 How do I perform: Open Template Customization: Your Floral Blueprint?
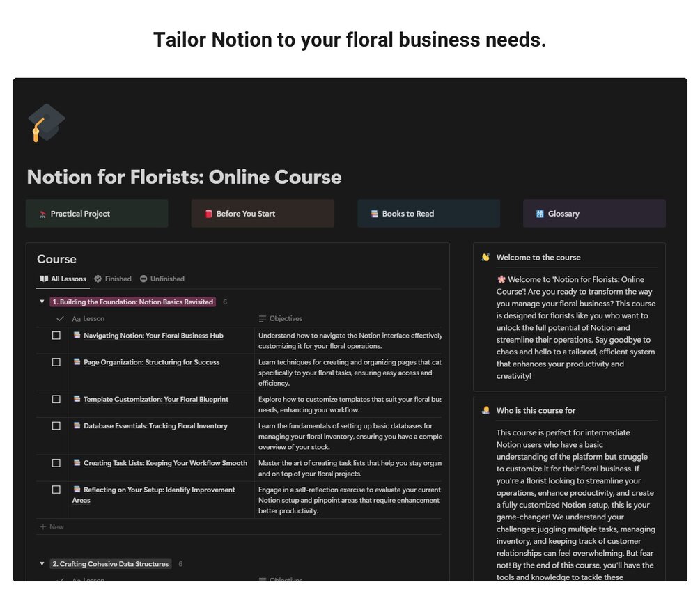(156, 400)
